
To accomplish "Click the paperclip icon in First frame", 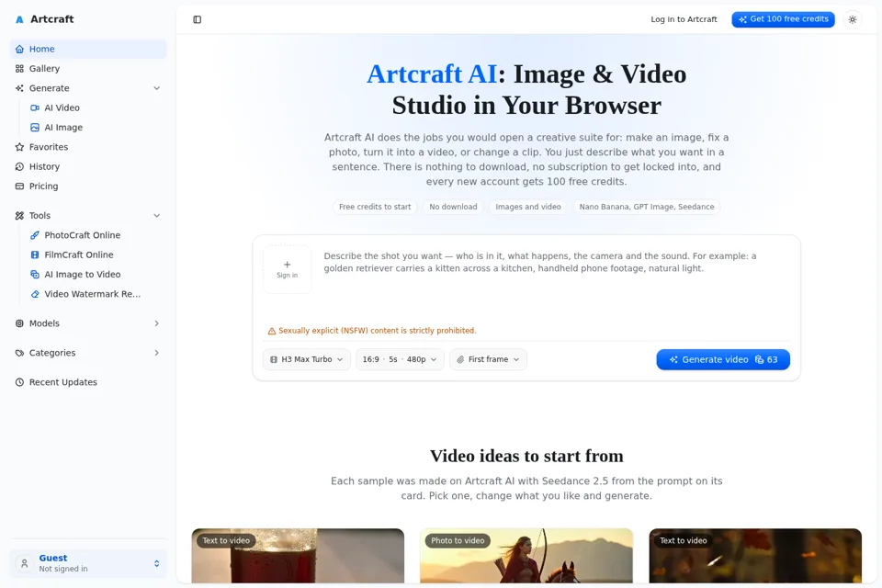I will (x=460, y=359).
